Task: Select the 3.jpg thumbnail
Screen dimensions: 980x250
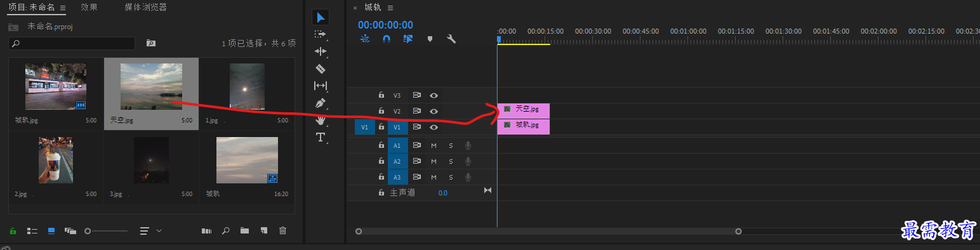Action: tap(151, 160)
